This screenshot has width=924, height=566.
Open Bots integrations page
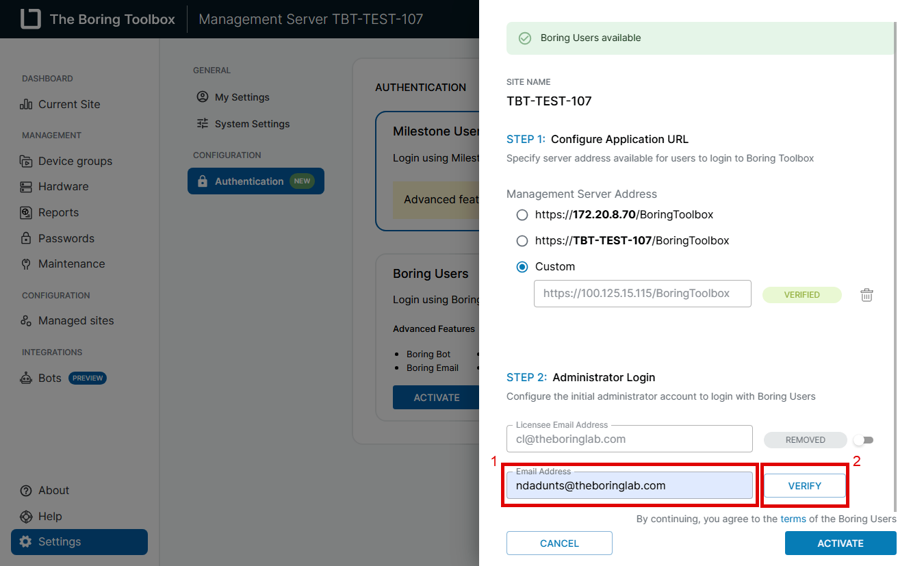49,378
